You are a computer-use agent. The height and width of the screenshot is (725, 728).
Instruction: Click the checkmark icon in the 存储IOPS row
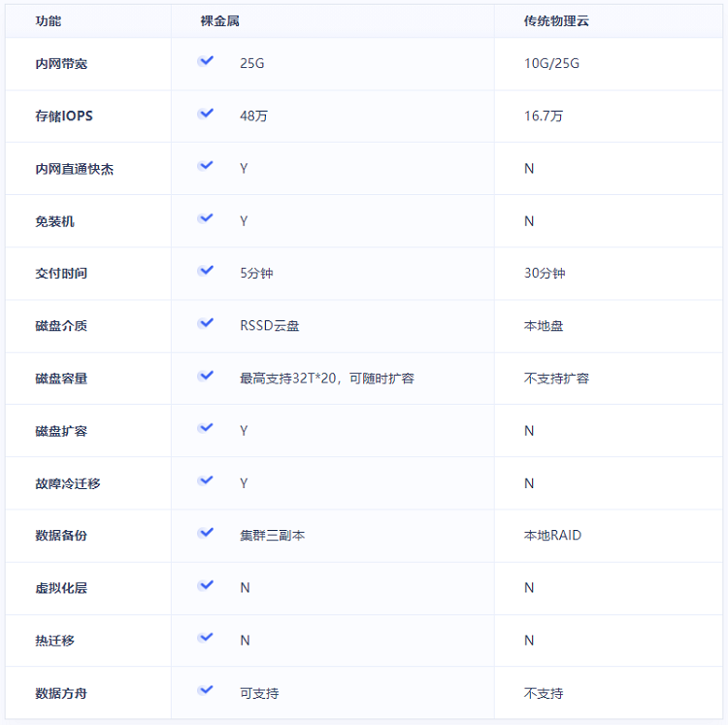click(x=205, y=114)
